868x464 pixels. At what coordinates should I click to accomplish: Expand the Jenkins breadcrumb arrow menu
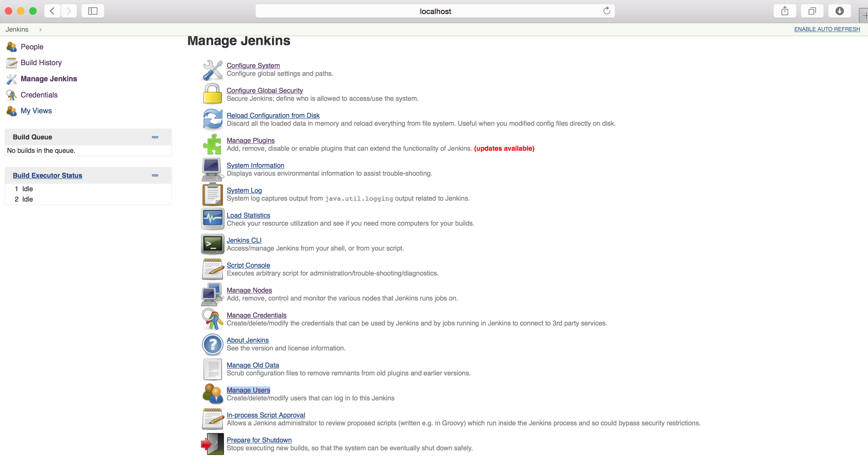pyautogui.click(x=40, y=30)
